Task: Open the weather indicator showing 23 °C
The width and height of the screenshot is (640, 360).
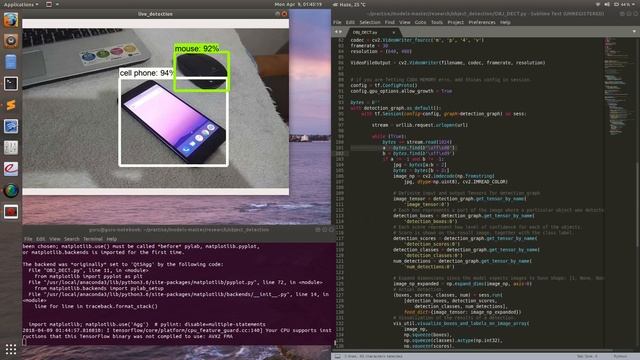Action: pos(349,4)
